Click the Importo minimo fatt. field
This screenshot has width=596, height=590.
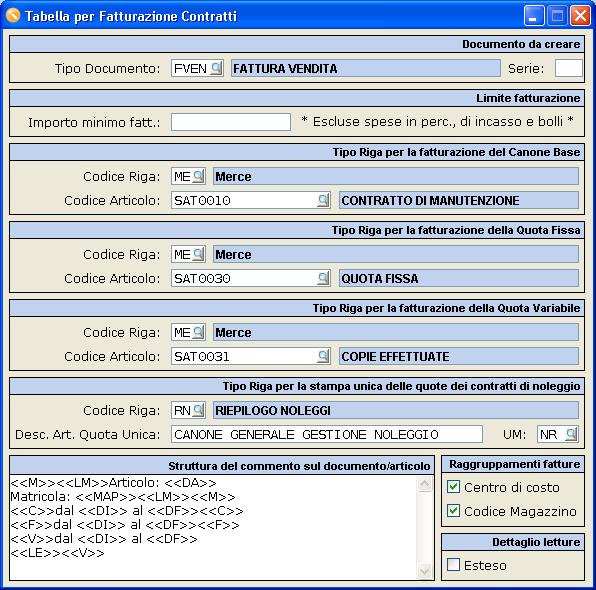pyautogui.click(x=231, y=122)
